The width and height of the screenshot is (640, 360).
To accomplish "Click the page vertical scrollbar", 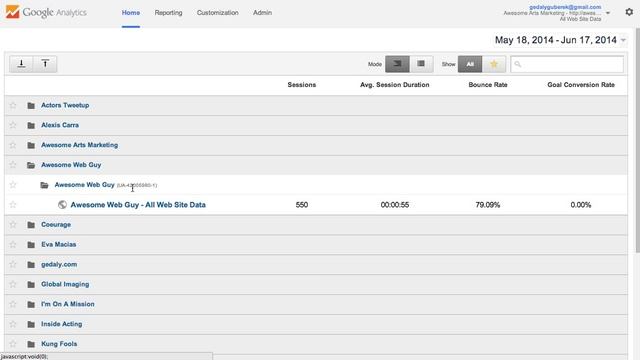I will [637, 139].
